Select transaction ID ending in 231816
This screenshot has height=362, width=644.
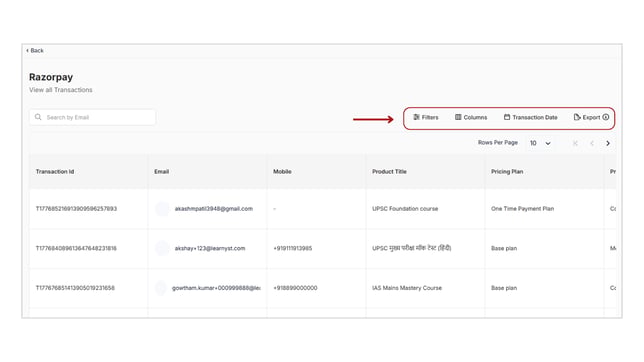tap(76, 248)
